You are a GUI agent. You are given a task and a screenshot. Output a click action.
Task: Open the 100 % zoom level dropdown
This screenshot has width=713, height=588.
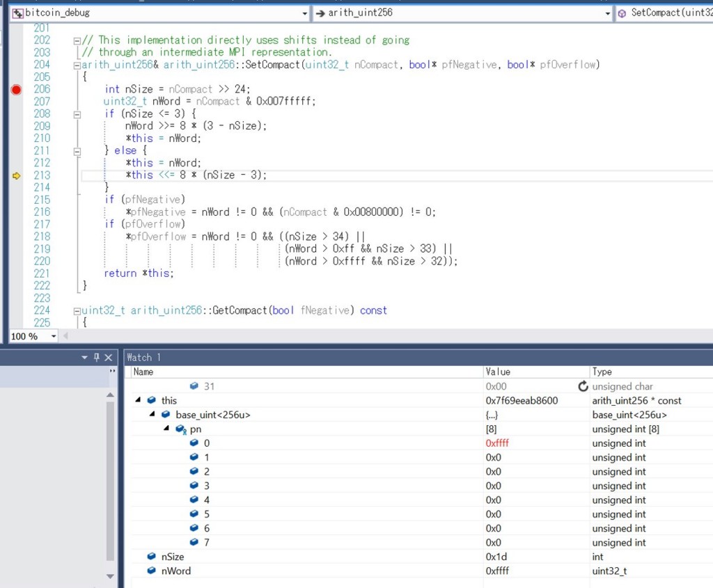coord(54,336)
